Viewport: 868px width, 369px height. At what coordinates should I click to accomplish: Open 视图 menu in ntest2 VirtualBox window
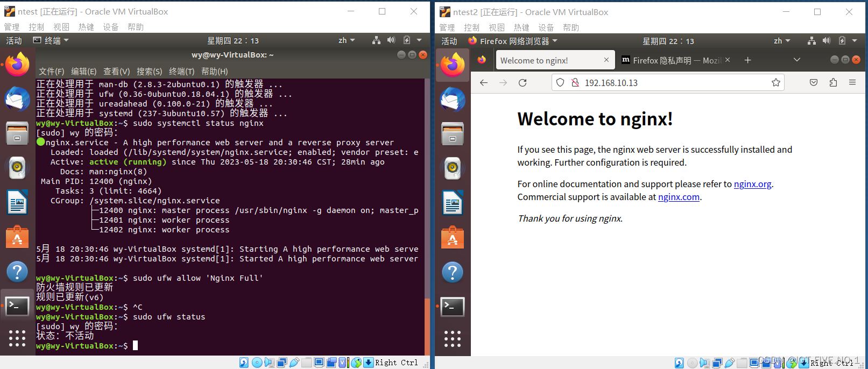[497, 27]
